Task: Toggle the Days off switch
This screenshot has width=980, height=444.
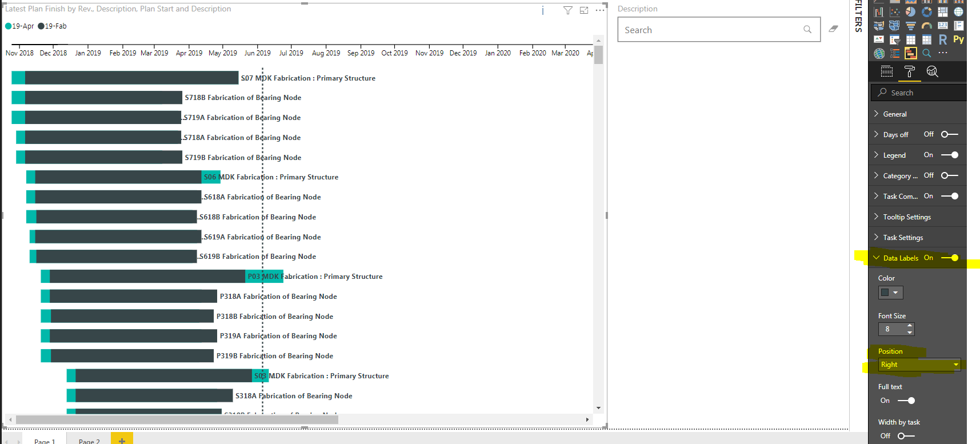Action: click(950, 134)
